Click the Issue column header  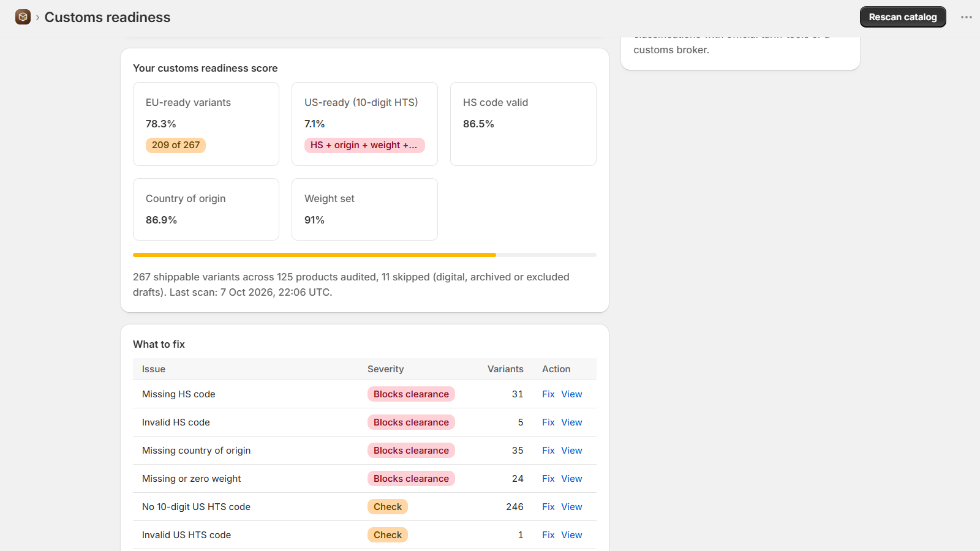154,369
